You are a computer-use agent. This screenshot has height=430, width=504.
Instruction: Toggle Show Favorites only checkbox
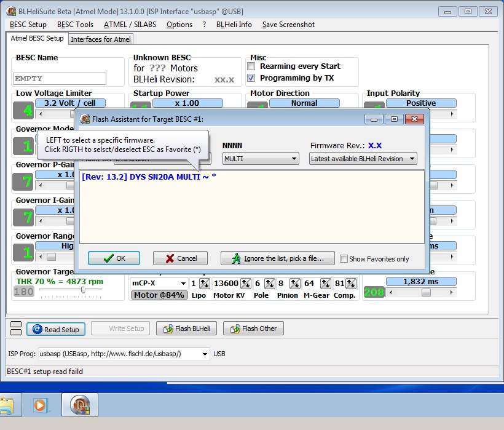click(x=344, y=258)
